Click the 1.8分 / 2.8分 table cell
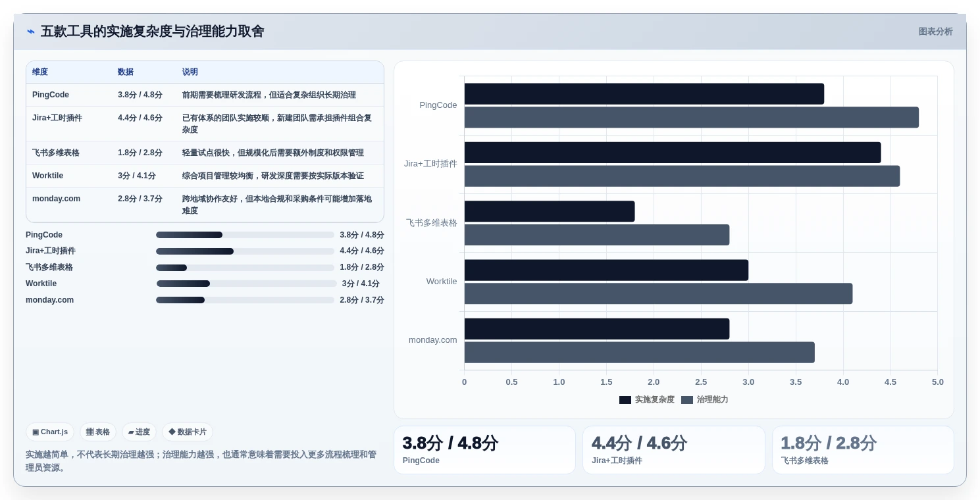The width and height of the screenshot is (980, 500). [x=140, y=153]
